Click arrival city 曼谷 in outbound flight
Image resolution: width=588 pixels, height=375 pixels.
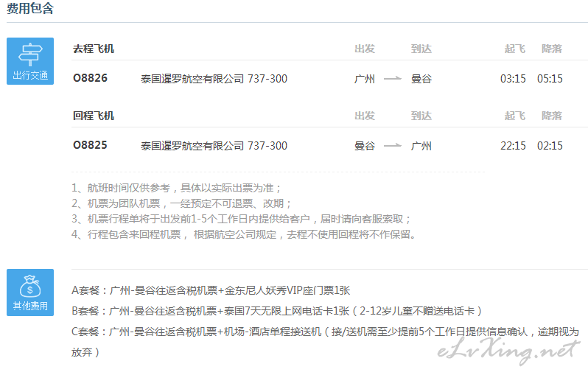tap(421, 79)
